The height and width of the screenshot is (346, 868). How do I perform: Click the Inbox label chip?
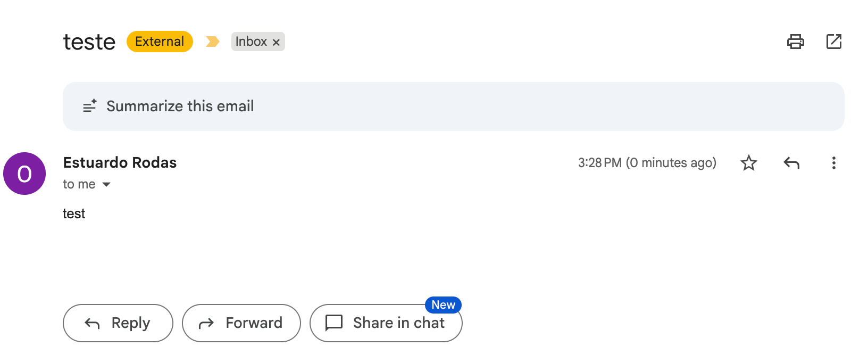coord(251,42)
